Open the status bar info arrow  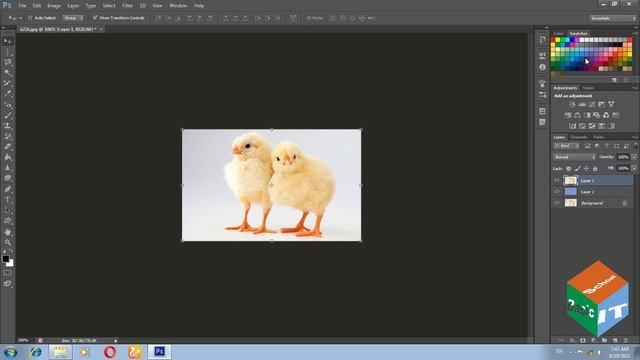tap(116, 340)
